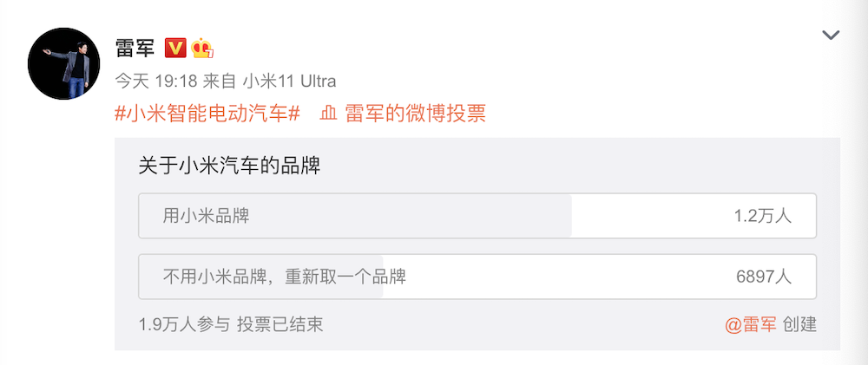The image size is (868, 365).
Task: Open the #小米智能电动汽车# hashtag topic
Action: point(207,114)
